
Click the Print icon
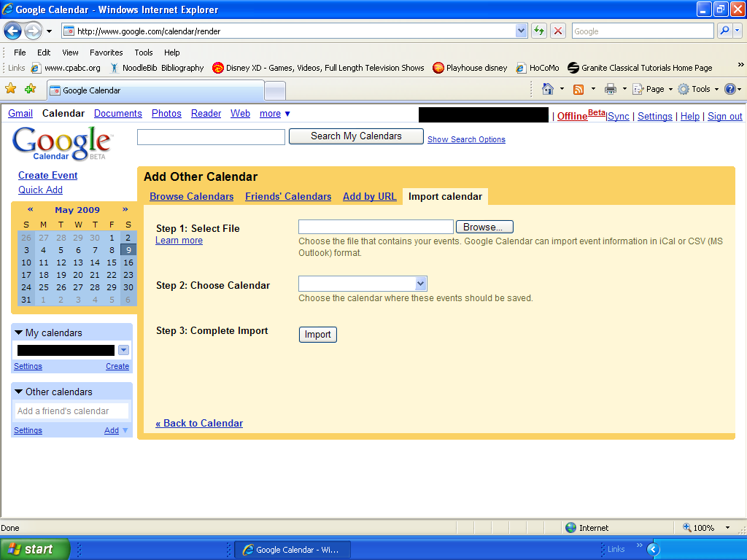point(611,89)
